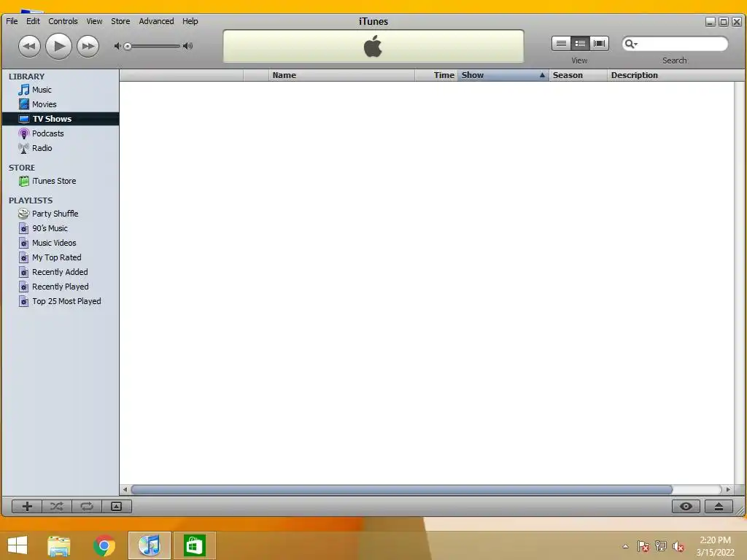Click the Action Center flag icon
Viewport: 747px width, 560px height.
coord(643,546)
